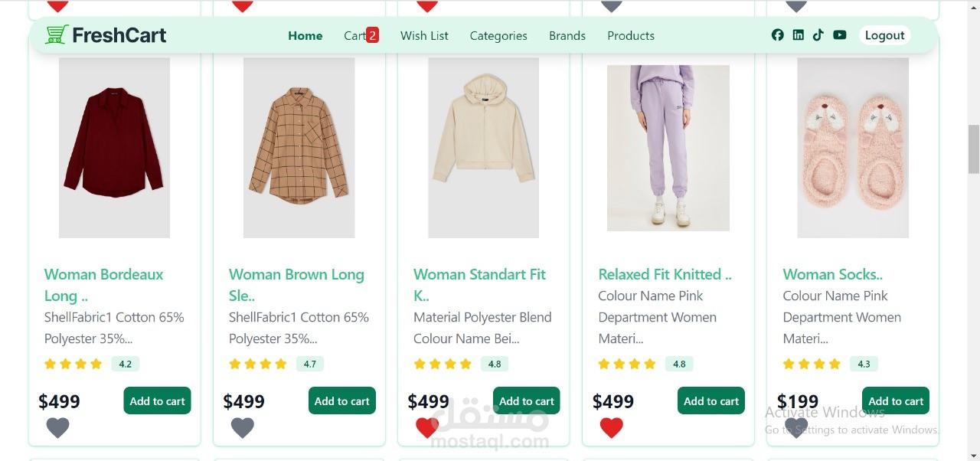Click the star rating of Woman Socks

coord(812,365)
